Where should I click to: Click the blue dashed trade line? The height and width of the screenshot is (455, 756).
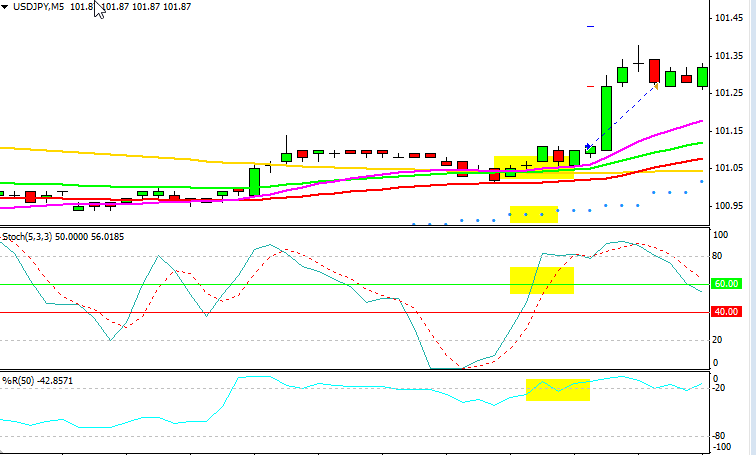point(622,116)
